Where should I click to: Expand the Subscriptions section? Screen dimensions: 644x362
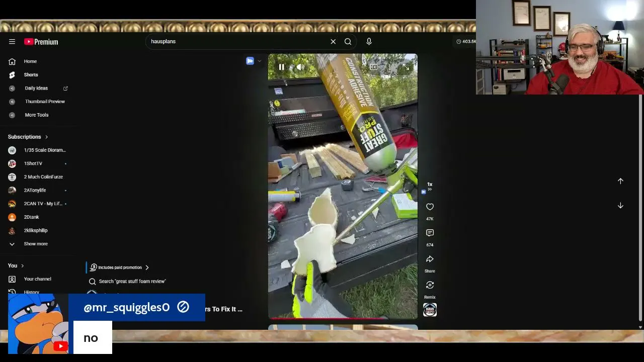[x=28, y=137]
